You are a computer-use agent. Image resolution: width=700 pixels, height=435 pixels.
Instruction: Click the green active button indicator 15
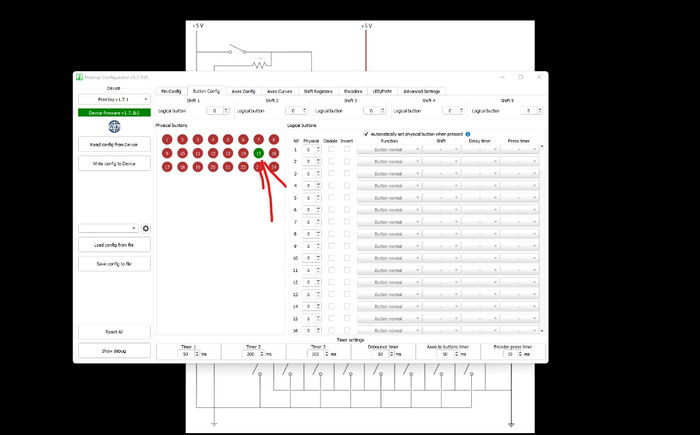click(x=258, y=153)
